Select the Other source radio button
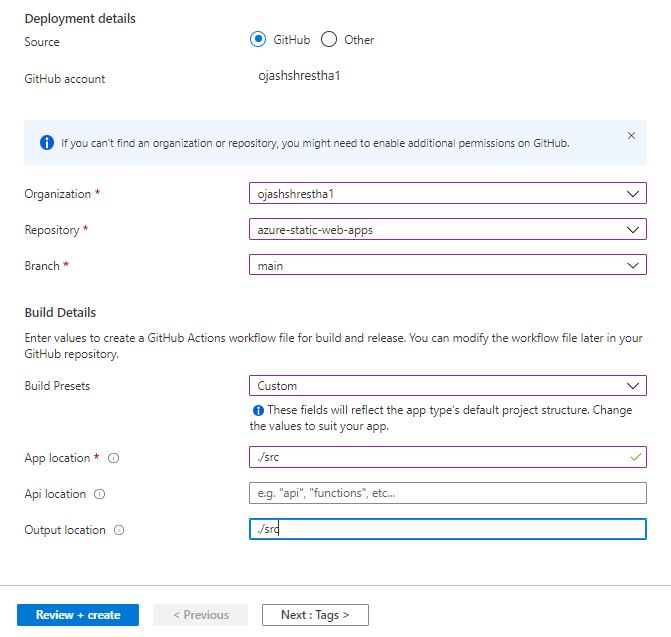Viewport: 671px width, 637px height. [329, 40]
